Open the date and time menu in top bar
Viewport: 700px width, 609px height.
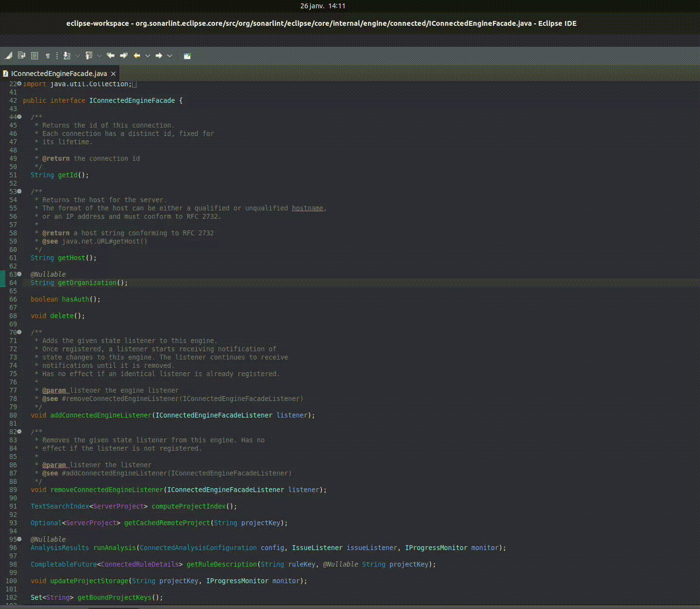pos(323,6)
